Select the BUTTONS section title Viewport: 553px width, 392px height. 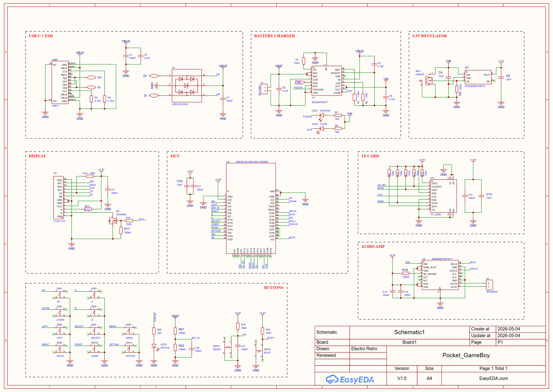point(274,288)
